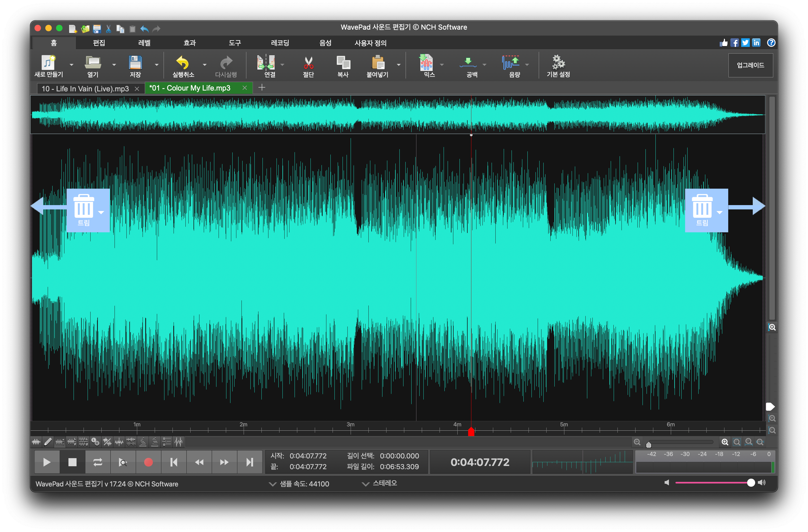Screen dimensions: 808x532
Task: Expand 붙여넣기 dropdown arrow
Action: [x=399, y=64]
